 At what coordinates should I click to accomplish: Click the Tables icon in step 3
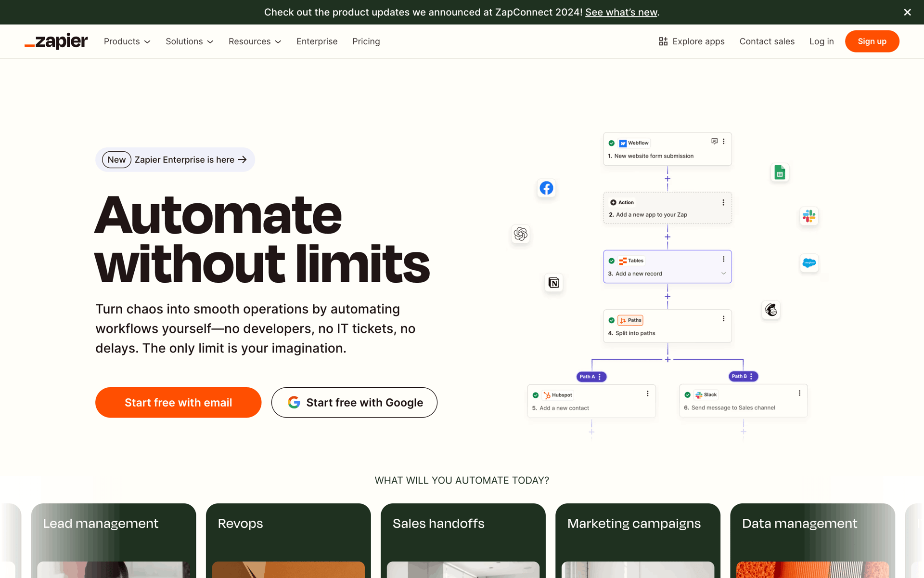pyautogui.click(x=623, y=261)
